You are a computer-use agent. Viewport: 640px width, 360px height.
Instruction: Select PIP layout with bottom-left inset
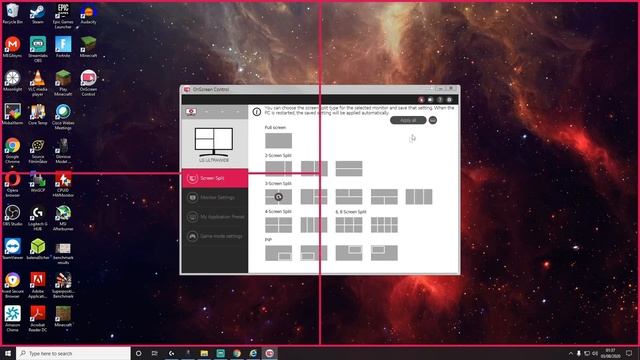314,253
